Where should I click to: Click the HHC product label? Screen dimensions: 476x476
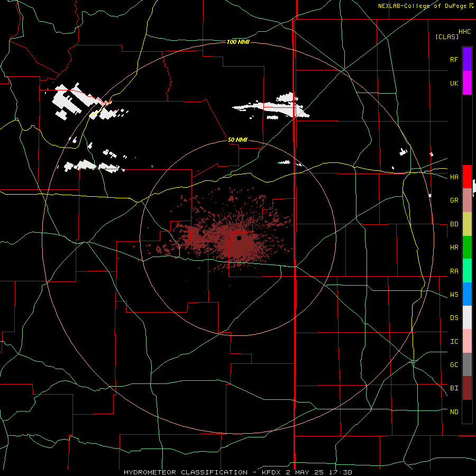(x=464, y=32)
